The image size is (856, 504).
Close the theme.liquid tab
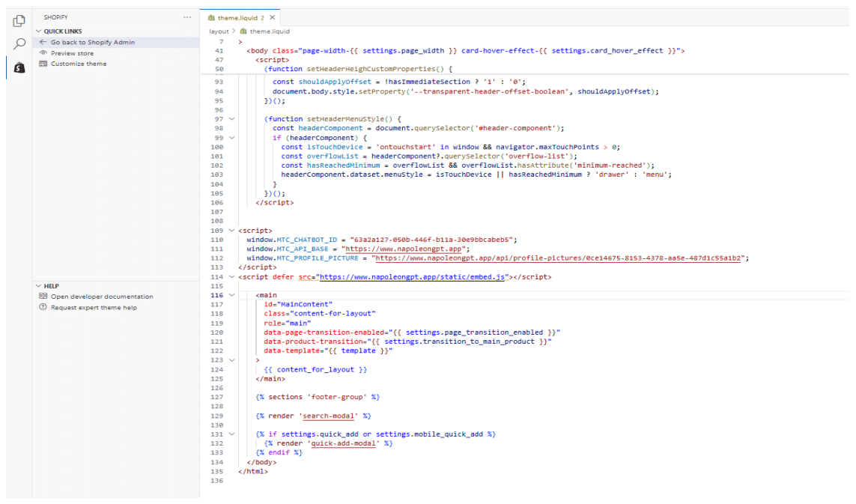click(x=272, y=17)
